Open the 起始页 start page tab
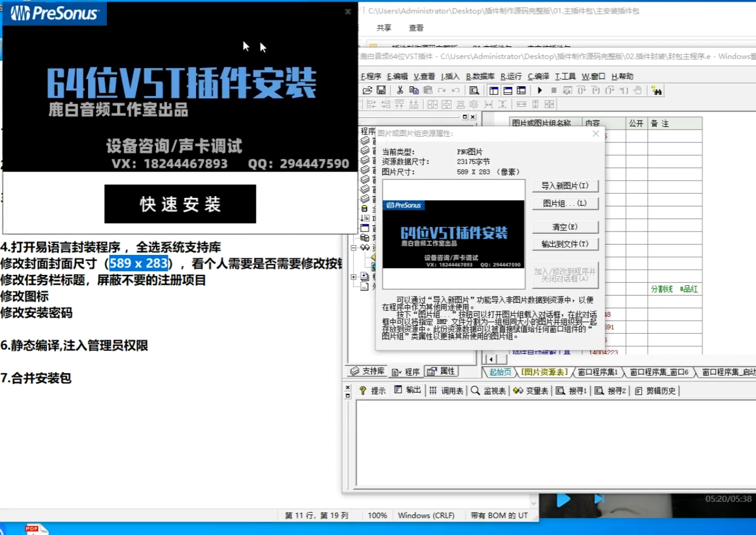Viewport: 756px width, 535px height. click(500, 372)
